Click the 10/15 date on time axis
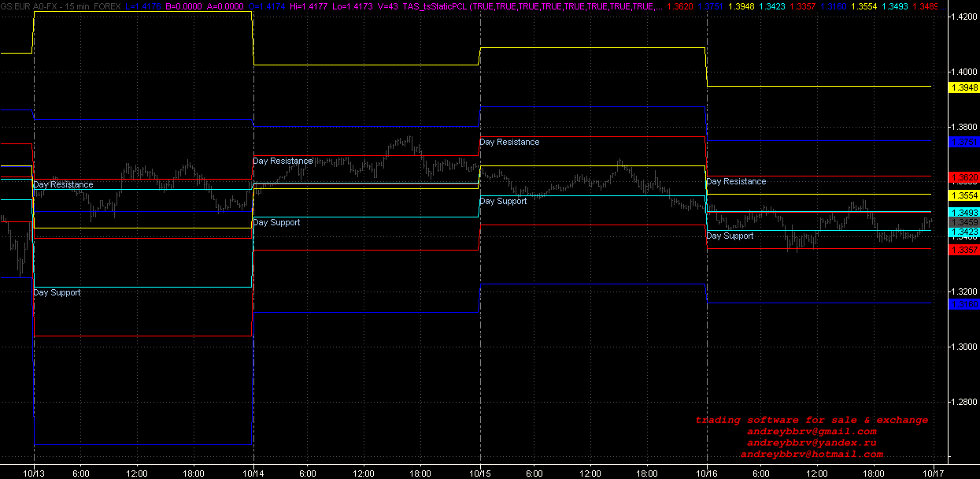The width and height of the screenshot is (980, 479). pyautogui.click(x=480, y=473)
